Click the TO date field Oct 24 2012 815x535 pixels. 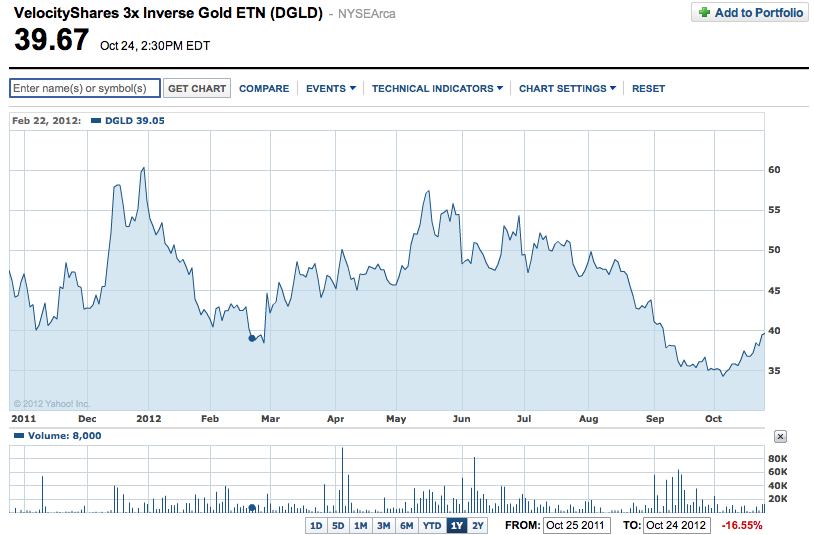676,526
